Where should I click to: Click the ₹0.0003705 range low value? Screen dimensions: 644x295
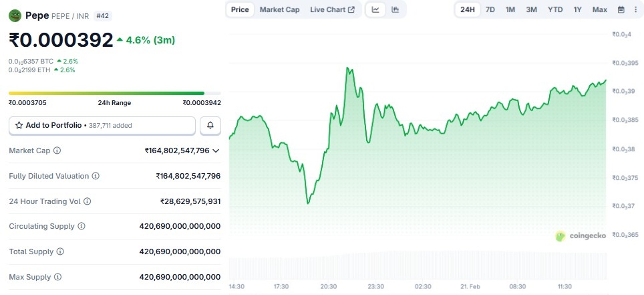(x=27, y=103)
